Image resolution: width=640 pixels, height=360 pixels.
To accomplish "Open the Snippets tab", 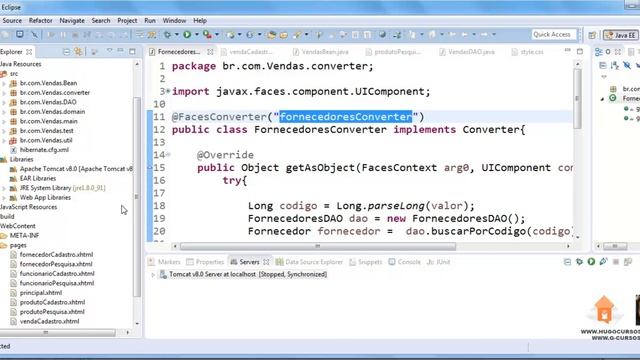I will (x=366, y=262).
